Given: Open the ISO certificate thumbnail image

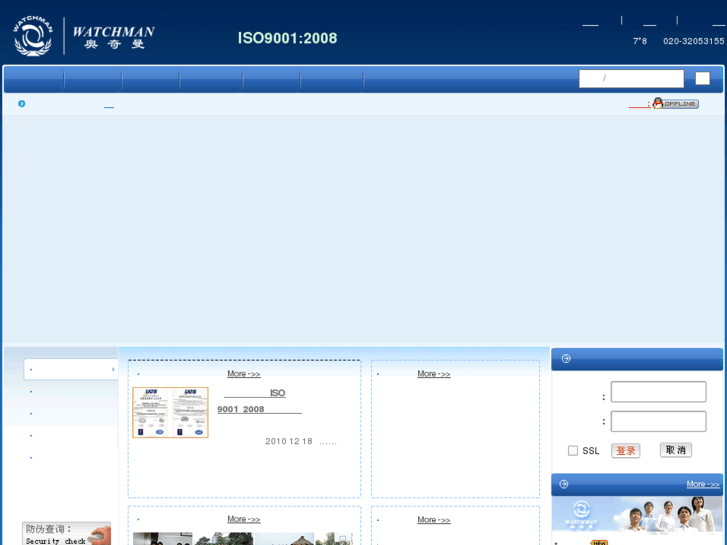Looking at the screenshot, I should point(170,412).
